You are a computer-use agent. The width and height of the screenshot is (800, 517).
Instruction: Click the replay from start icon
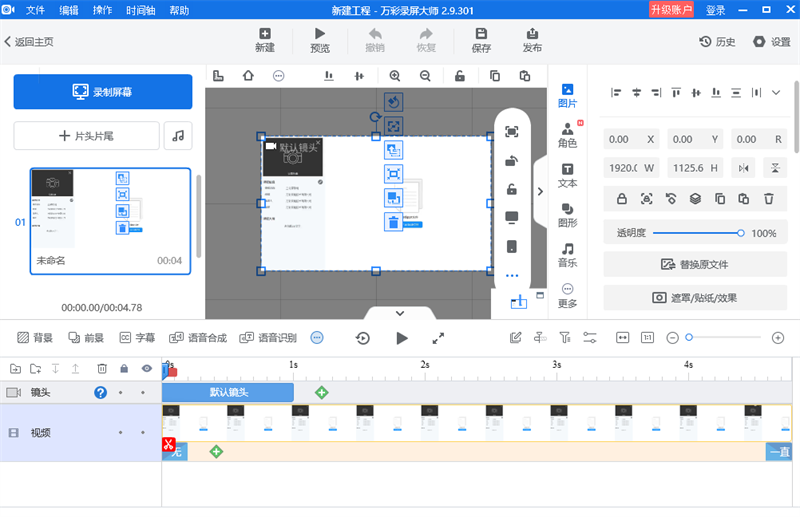363,338
